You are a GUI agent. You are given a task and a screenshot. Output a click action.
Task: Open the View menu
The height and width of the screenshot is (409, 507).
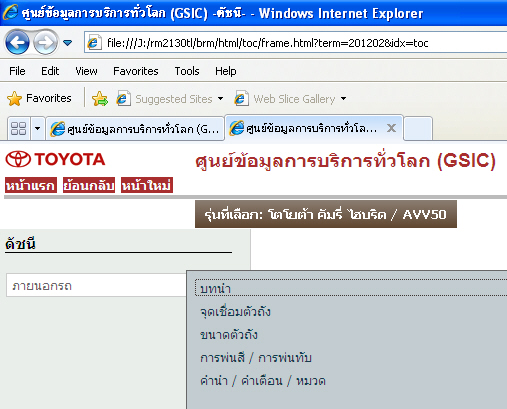(x=86, y=71)
